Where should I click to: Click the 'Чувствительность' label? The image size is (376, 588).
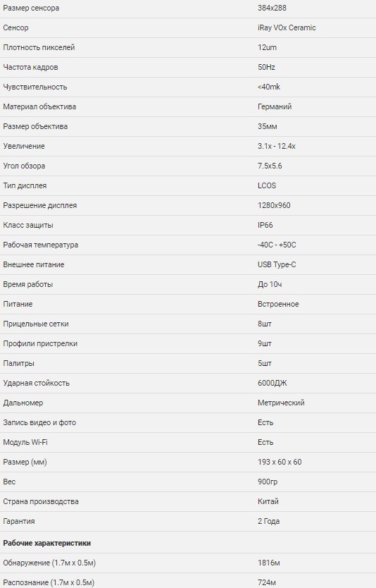[35, 87]
